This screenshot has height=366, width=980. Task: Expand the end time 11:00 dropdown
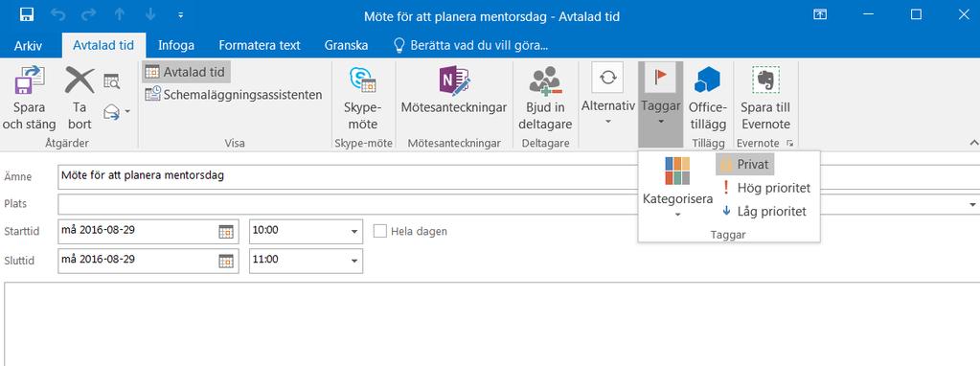tap(354, 261)
